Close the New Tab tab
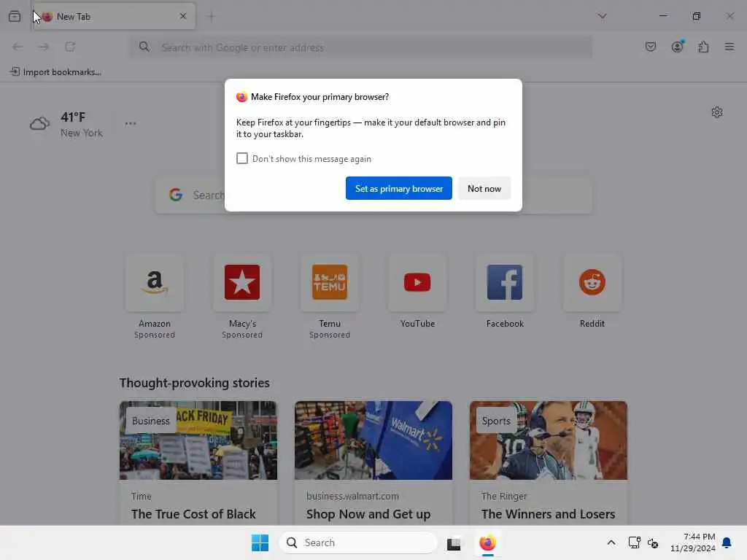This screenshot has height=560, width=747. (x=183, y=16)
